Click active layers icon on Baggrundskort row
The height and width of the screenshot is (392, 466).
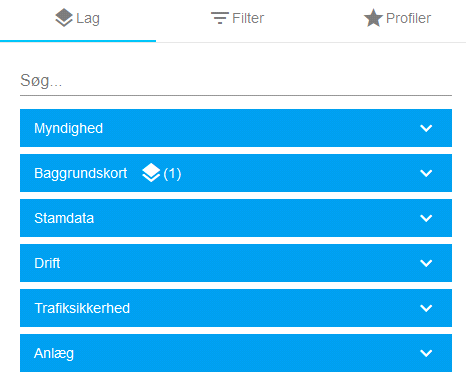click(x=151, y=173)
